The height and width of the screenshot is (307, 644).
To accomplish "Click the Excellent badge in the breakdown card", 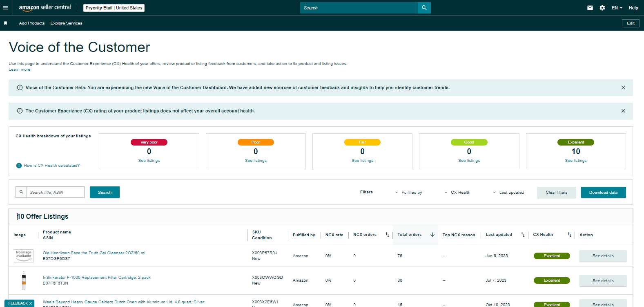I will (x=576, y=142).
